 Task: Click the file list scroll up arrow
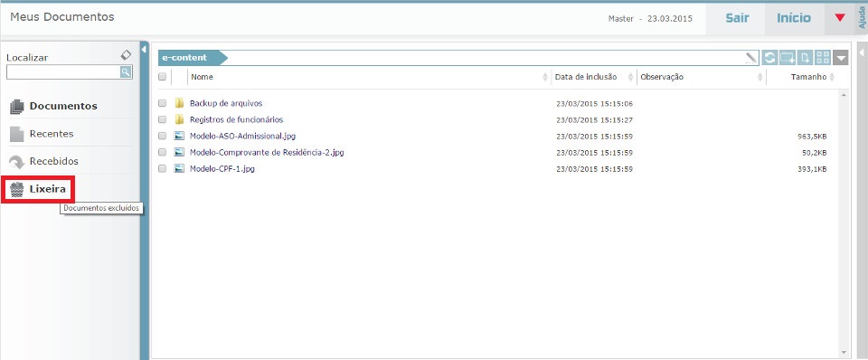[x=844, y=95]
